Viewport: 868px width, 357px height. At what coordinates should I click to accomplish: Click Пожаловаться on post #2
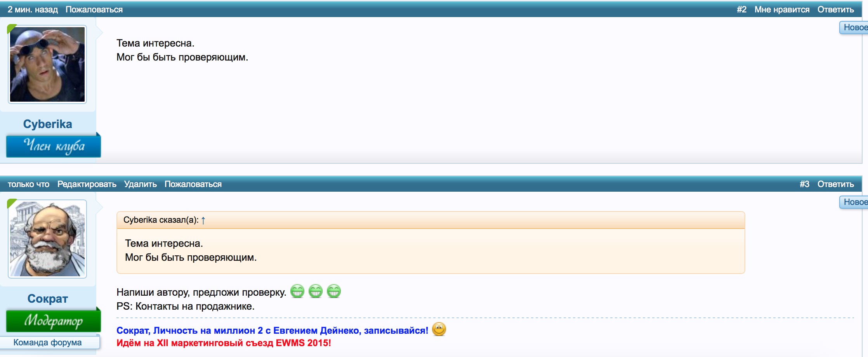(94, 10)
